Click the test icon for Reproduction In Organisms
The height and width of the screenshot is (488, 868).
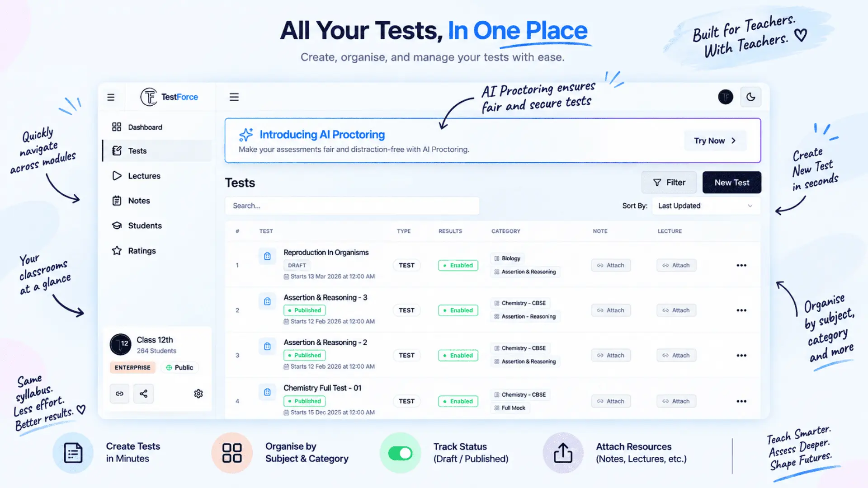[267, 256]
